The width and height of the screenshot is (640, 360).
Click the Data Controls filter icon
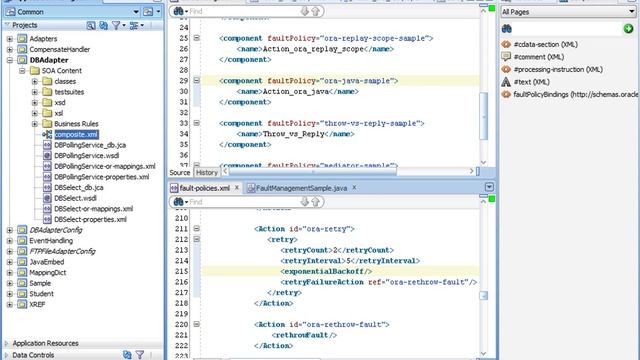pos(140,355)
